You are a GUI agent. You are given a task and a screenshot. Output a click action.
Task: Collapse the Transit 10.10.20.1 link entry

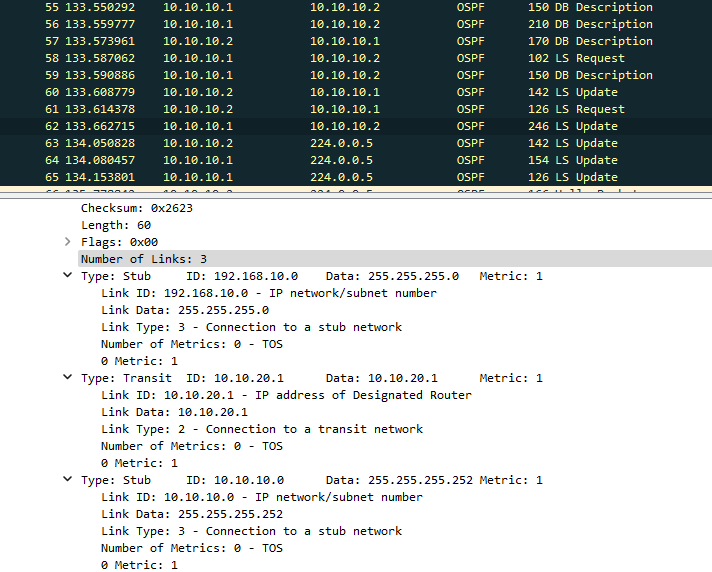point(67,378)
